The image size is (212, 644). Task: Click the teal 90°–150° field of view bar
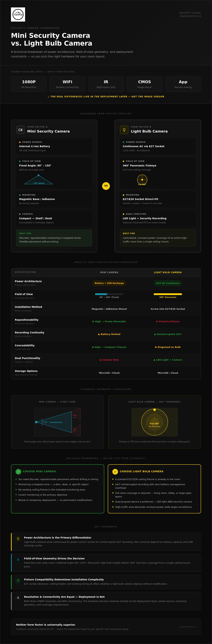109,294
